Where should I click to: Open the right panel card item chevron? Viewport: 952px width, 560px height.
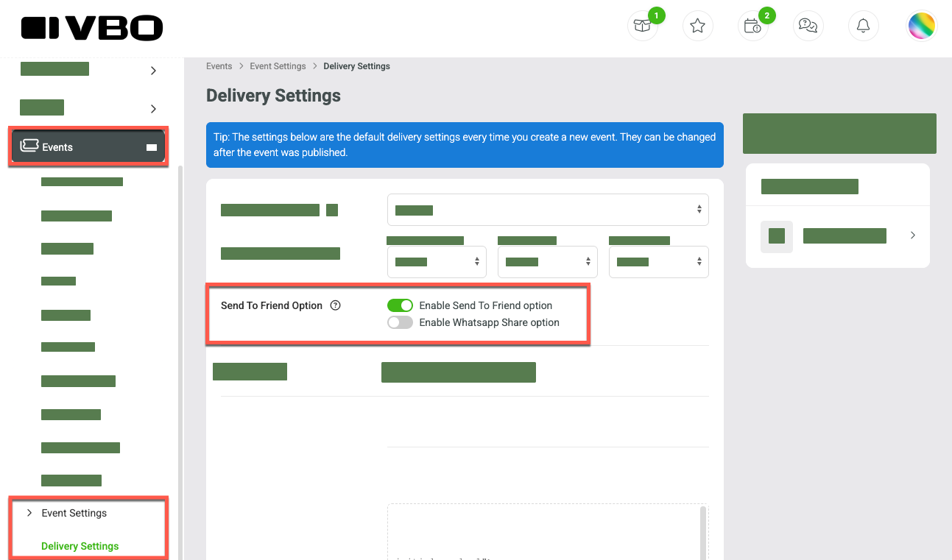(913, 235)
